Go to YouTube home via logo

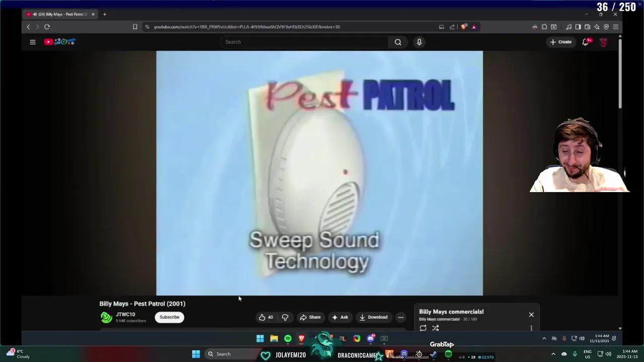59,42
